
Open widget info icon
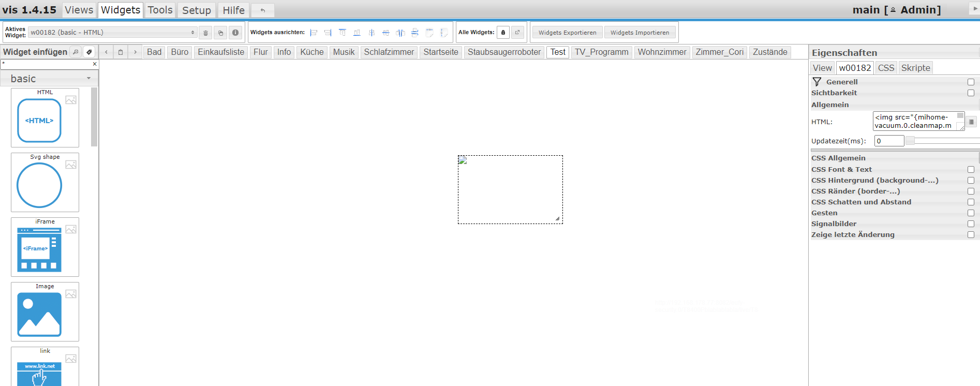(235, 33)
